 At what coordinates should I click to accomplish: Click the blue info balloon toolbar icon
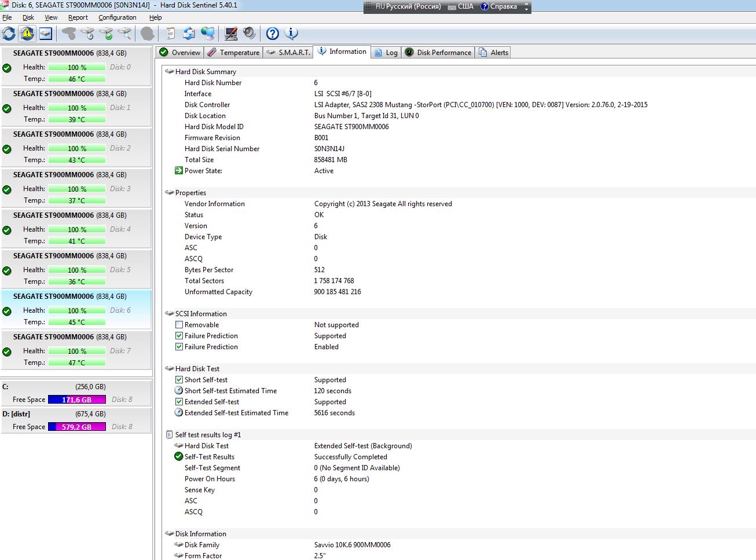pyautogui.click(x=291, y=34)
